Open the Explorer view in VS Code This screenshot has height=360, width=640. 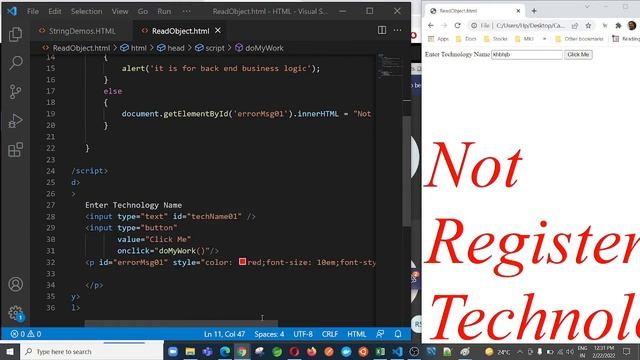(16, 34)
